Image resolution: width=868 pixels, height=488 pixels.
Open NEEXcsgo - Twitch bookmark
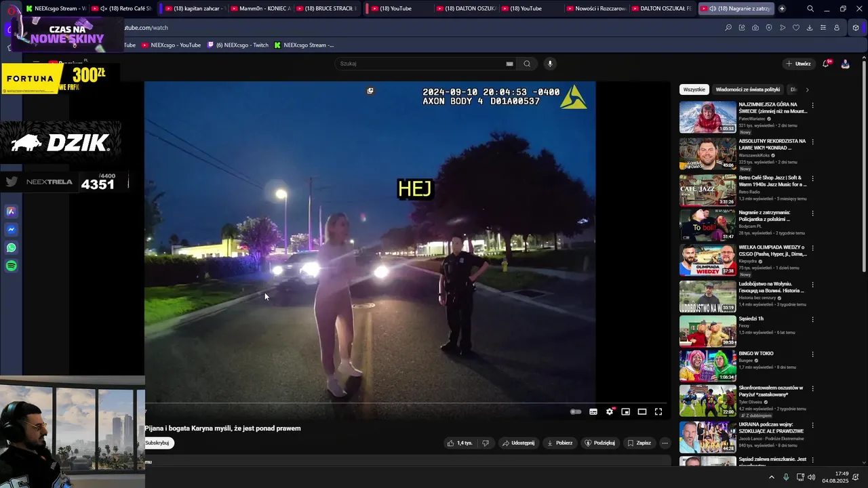pos(238,45)
